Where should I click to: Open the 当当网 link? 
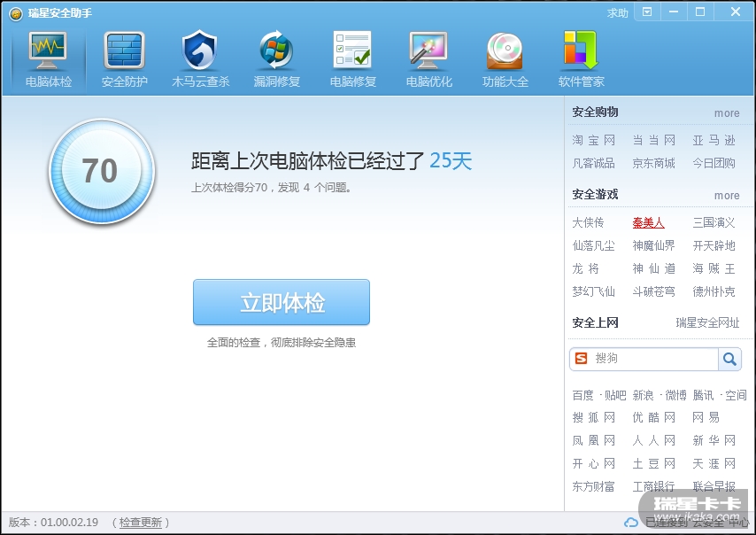coord(654,140)
